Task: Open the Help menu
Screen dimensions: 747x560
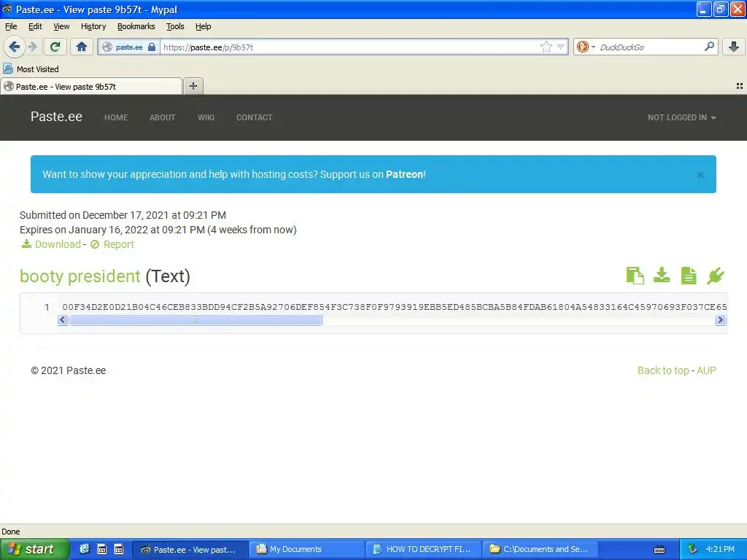Action: coord(204,27)
